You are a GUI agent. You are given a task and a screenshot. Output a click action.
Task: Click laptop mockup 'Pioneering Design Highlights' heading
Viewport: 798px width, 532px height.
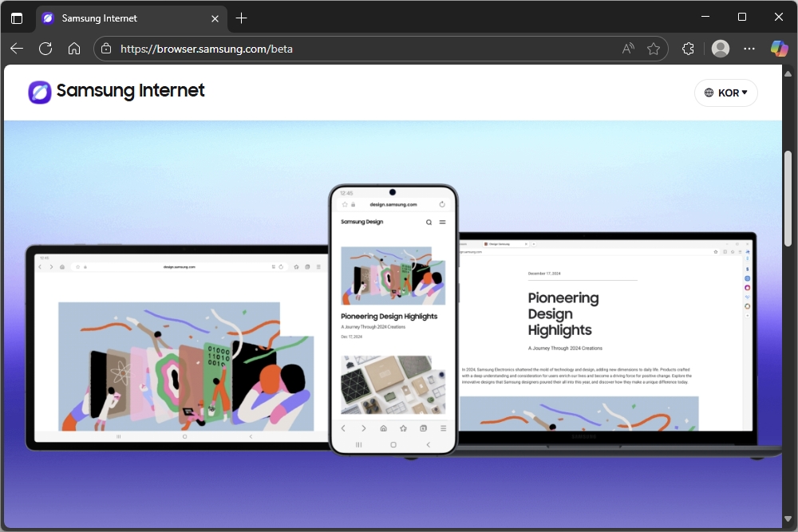click(563, 313)
